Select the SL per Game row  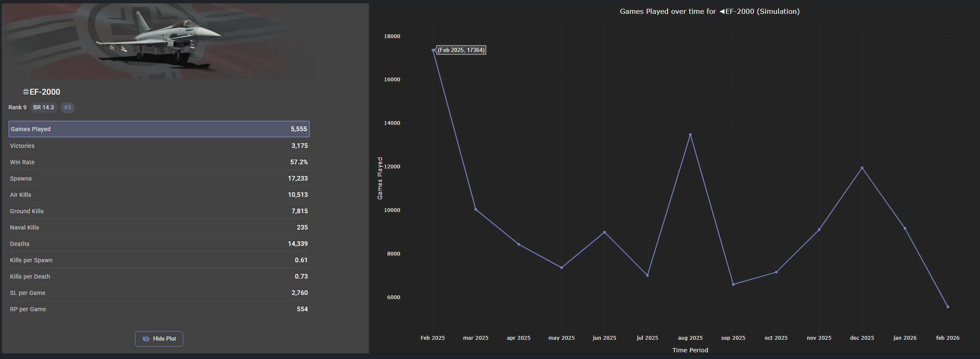coord(159,293)
